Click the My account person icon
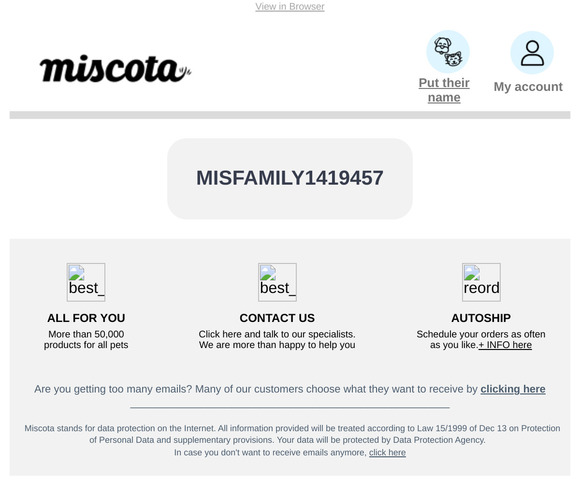This screenshot has width=580, height=495. (532, 53)
